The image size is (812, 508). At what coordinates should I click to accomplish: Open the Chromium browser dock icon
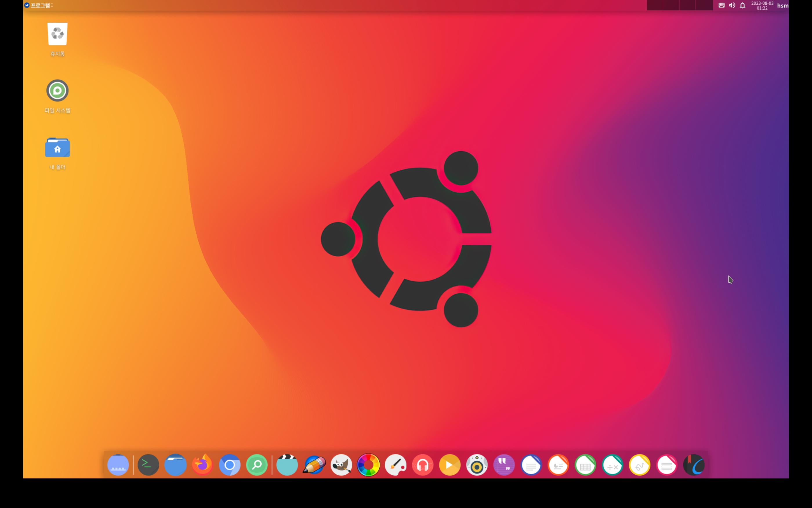click(x=229, y=465)
